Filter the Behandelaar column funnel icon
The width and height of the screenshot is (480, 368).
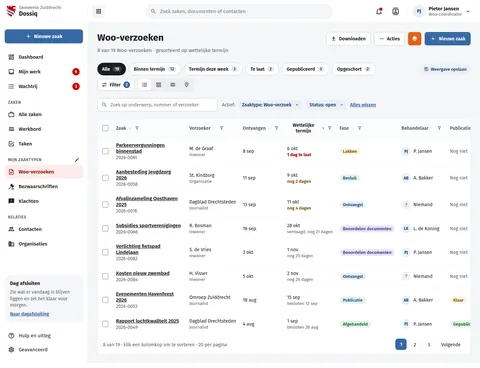(439, 128)
